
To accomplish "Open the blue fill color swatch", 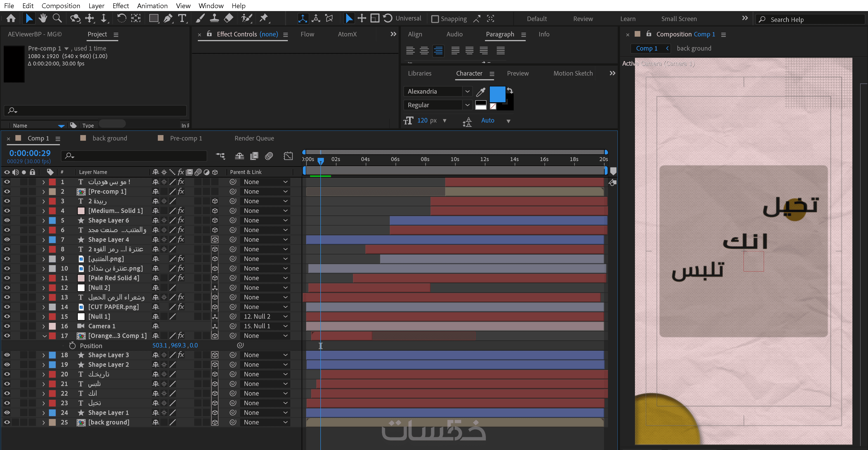I will click(x=497, y=94).
